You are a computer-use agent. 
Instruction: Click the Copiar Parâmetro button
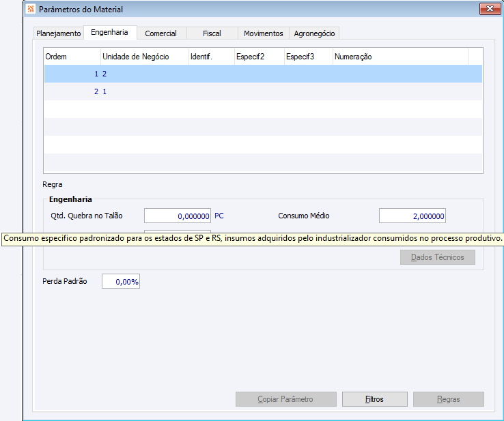[285, 399]
